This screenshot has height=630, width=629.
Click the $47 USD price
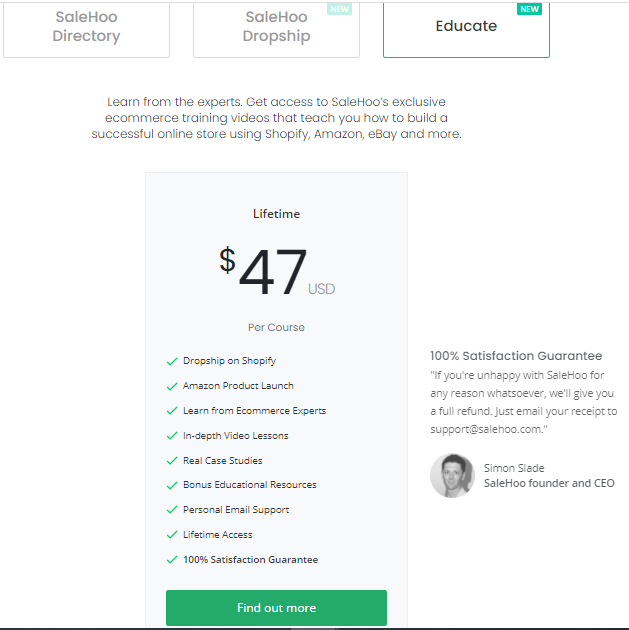pos(277,272)
